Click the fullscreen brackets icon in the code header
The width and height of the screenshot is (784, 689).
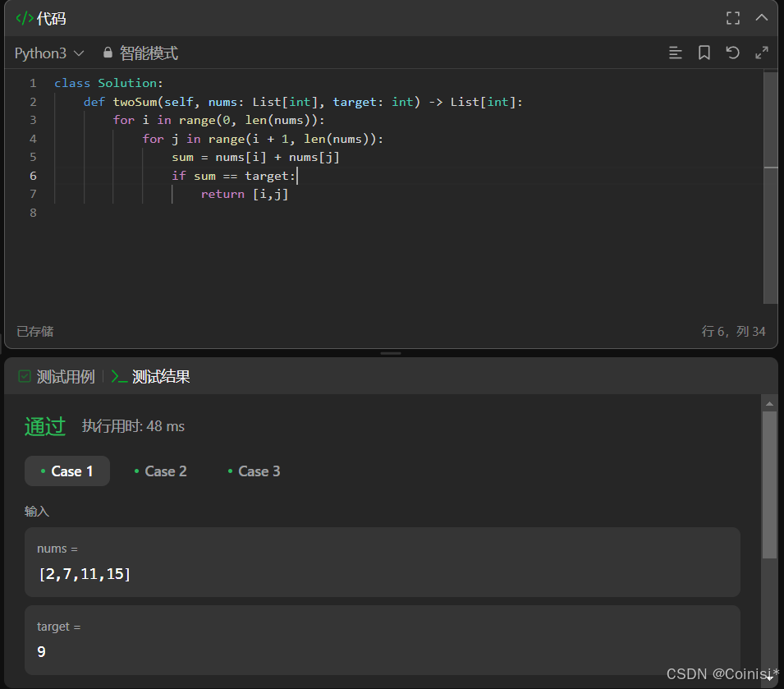pos(733,17)
